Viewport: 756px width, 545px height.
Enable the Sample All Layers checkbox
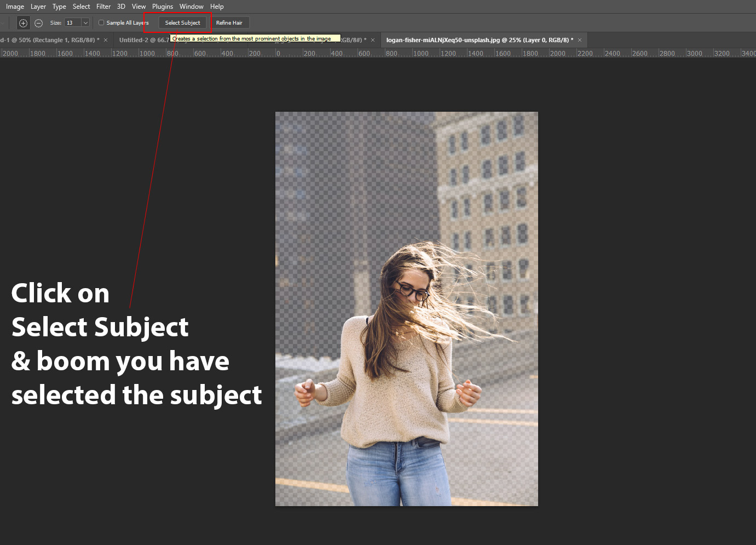[x=101, y=22]
